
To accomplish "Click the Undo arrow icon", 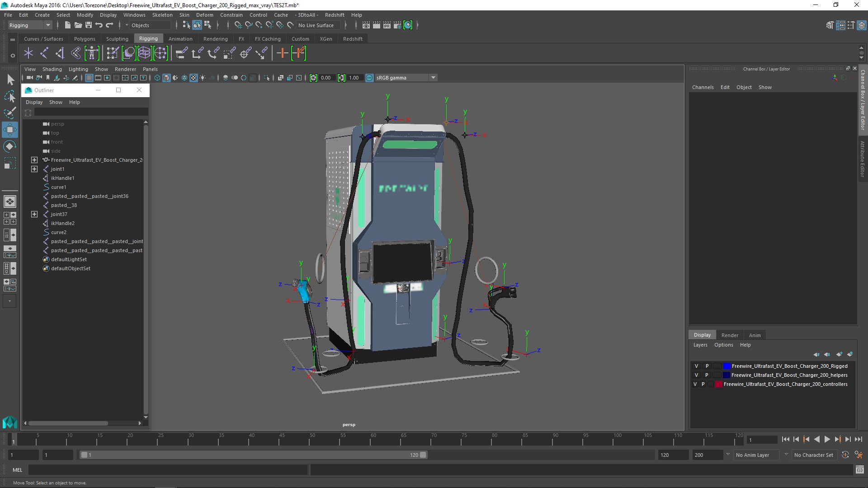I will (x=99, y=25).
